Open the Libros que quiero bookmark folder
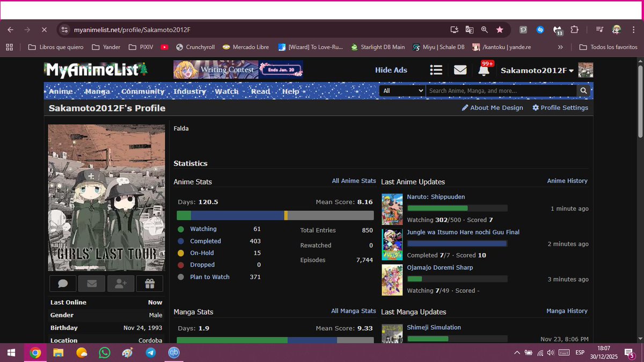Viewport: 644px width, 362px height. 56,47
